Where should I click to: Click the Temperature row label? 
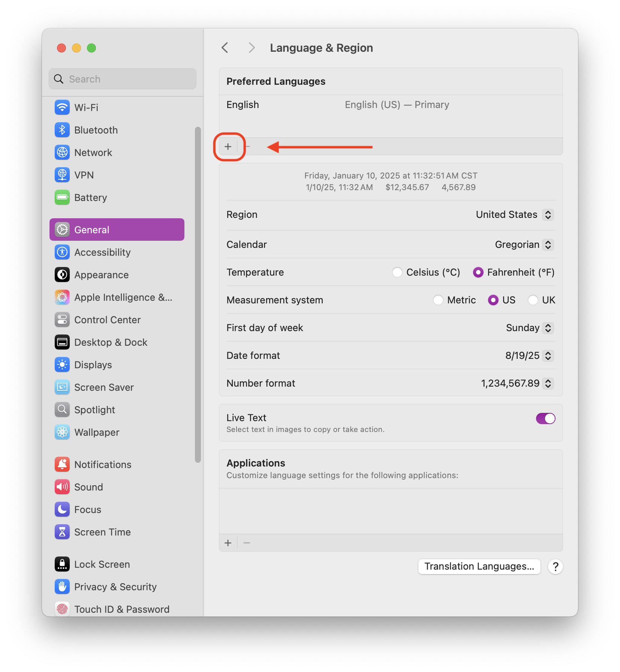coord(255,273)
